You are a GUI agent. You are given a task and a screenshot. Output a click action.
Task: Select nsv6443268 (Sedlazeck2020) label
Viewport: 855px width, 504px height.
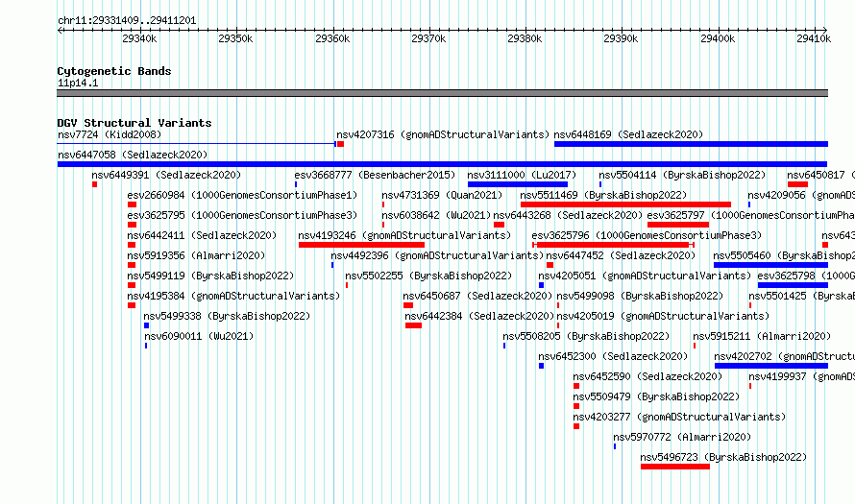[568, 215]
